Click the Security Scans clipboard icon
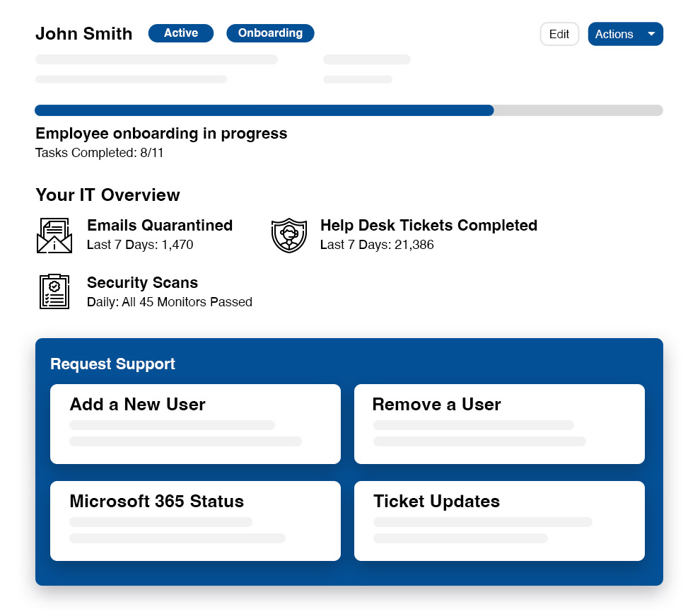 coord(54,291)
